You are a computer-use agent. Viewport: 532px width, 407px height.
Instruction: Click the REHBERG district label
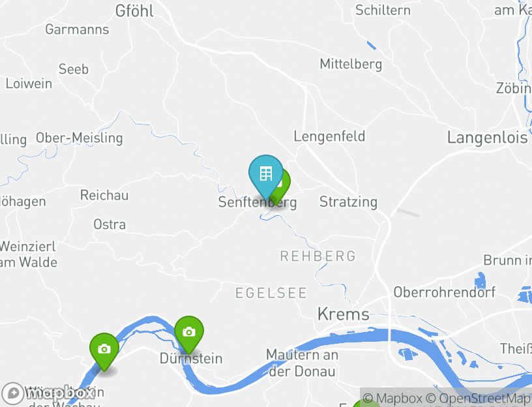(x=318, y=256)
